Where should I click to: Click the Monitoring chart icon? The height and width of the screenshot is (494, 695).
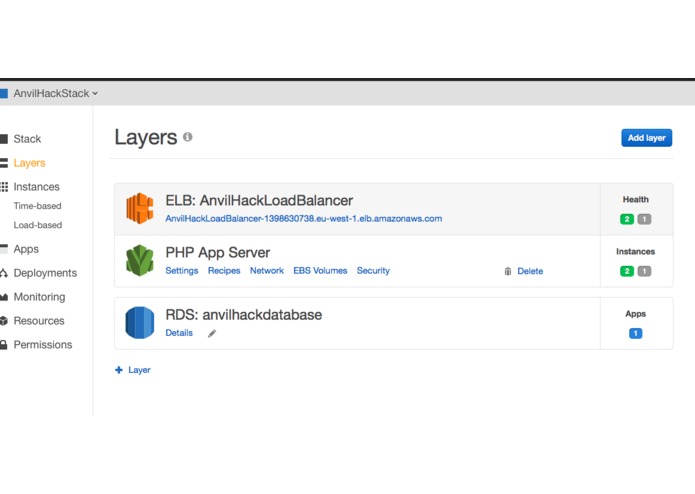point(4,297)
